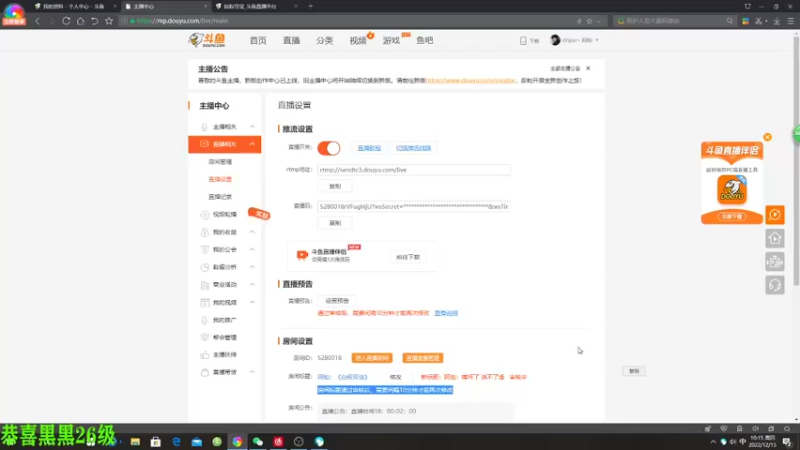Click the 我的视频 sidebar icon

[204, 303]
